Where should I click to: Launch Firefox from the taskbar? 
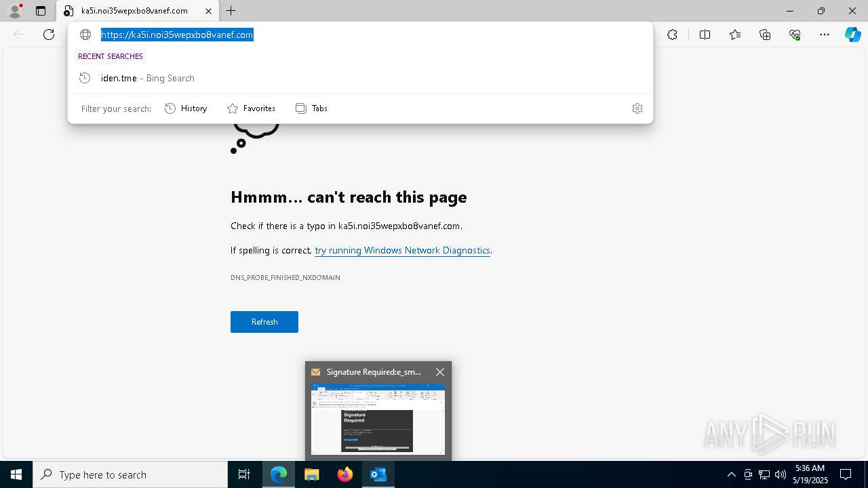[x=345, y=474]
